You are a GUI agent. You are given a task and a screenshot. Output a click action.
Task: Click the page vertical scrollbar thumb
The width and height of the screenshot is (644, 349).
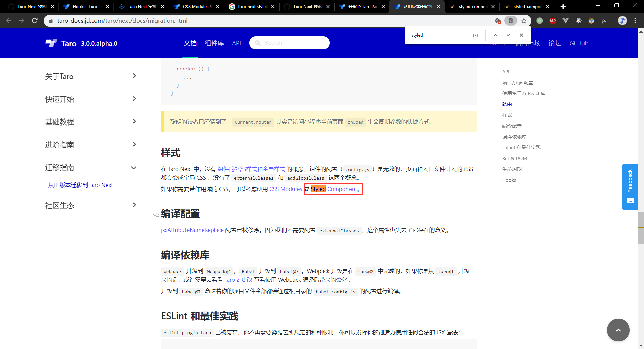pyautogui.click(x=641, y=228)
